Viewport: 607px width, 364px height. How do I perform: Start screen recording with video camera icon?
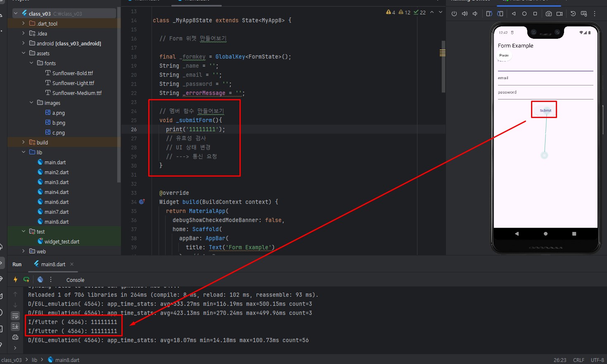point(560,14)
